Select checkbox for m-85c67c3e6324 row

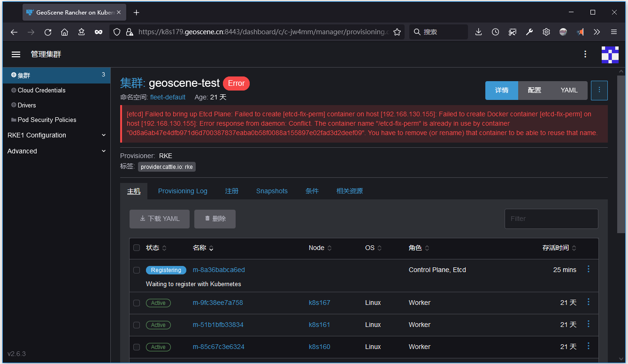[x=137, y=347]
